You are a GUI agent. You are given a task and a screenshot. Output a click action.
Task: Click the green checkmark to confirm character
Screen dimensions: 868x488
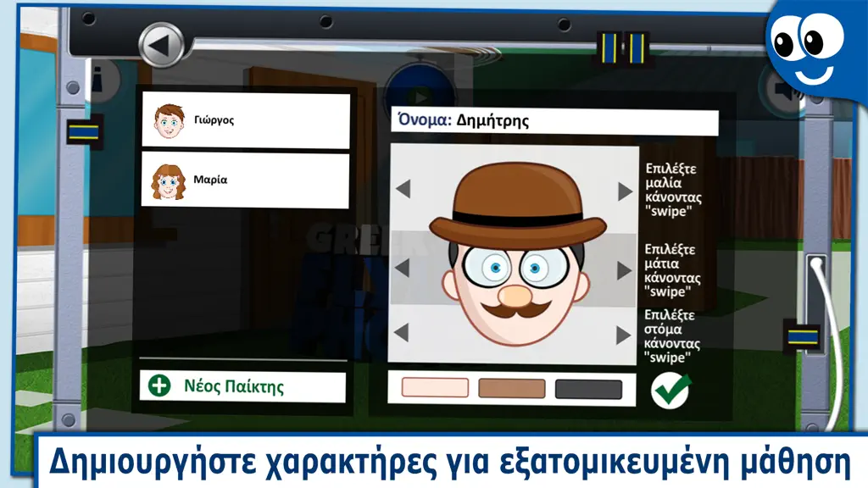[x=671, y=390]
